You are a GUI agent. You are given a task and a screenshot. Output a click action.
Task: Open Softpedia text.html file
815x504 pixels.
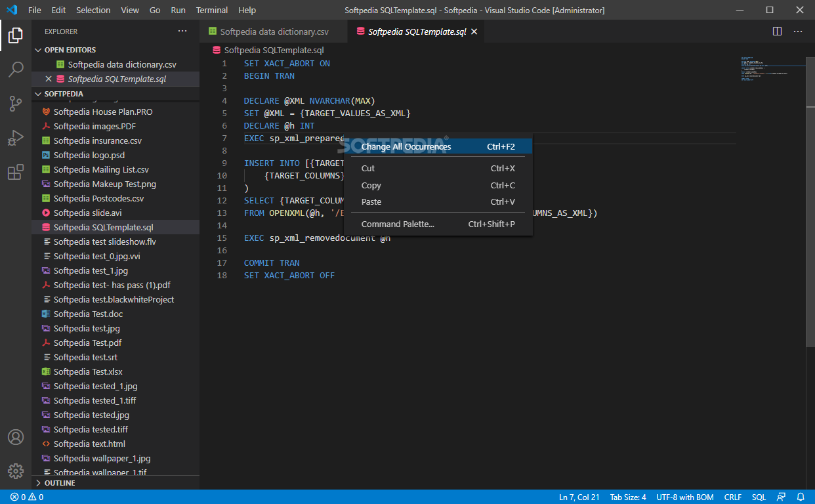pyautogui.click(x=115, y=444)
